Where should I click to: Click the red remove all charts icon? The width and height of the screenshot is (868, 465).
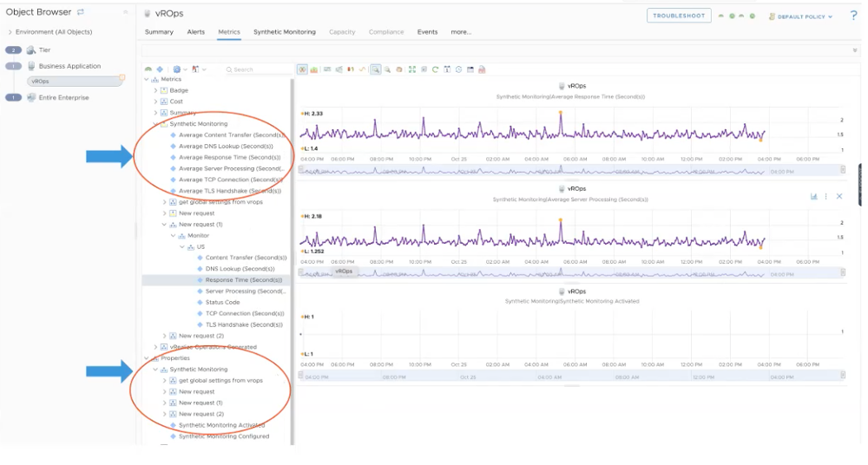pos(482,69)
